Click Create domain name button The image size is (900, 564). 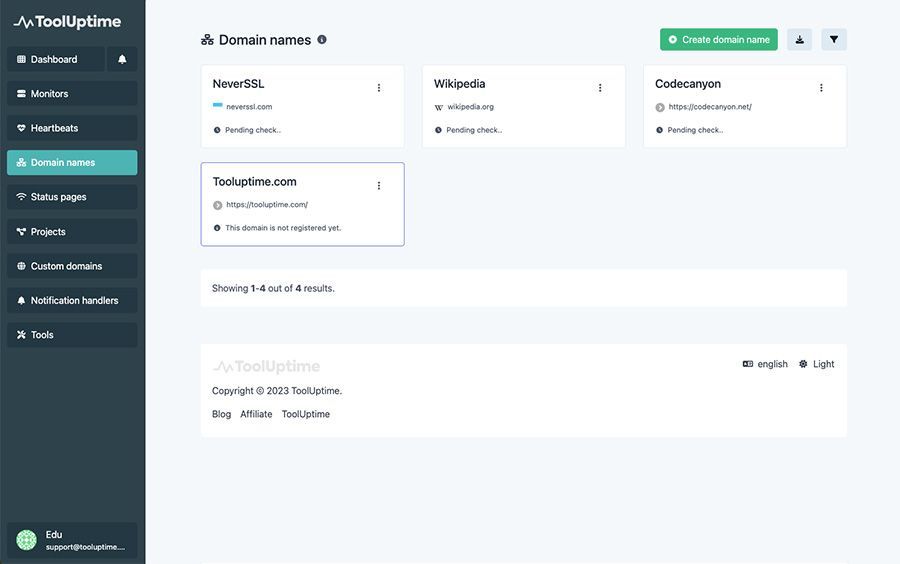pyautogui.click(x=719, y=40)
